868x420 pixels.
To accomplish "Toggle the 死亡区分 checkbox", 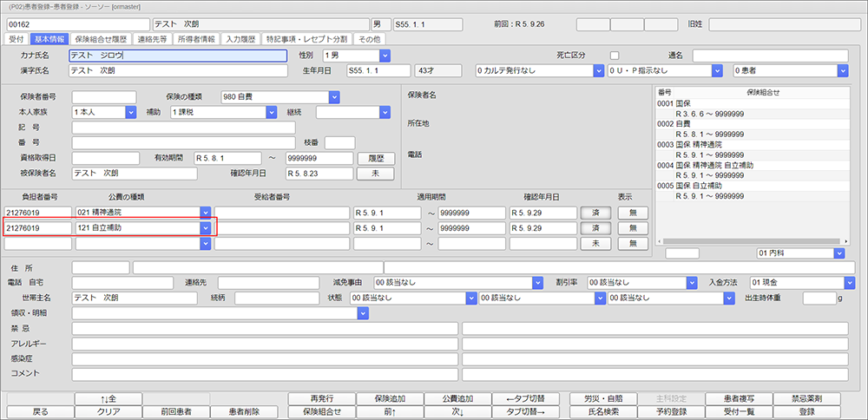I will (615, 56).
